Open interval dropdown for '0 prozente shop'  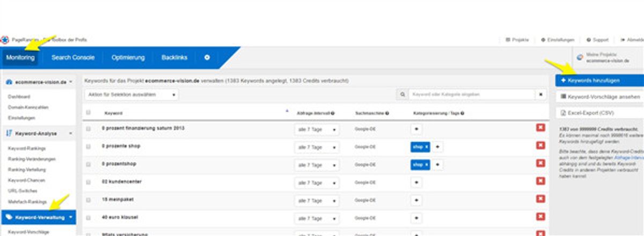[x=317, y=147]
